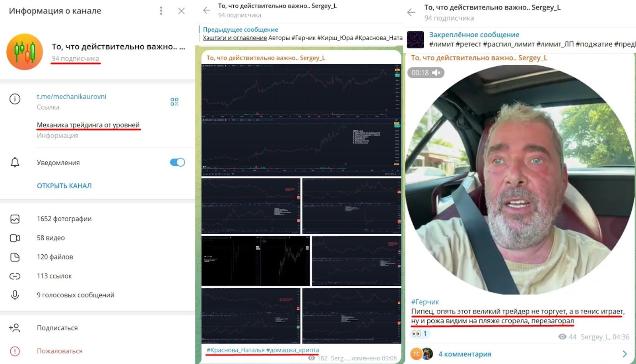This screenshot has width=636, height=364.
Task: Click Закреплённое сообщение in right panel
Action: point(474,35)
